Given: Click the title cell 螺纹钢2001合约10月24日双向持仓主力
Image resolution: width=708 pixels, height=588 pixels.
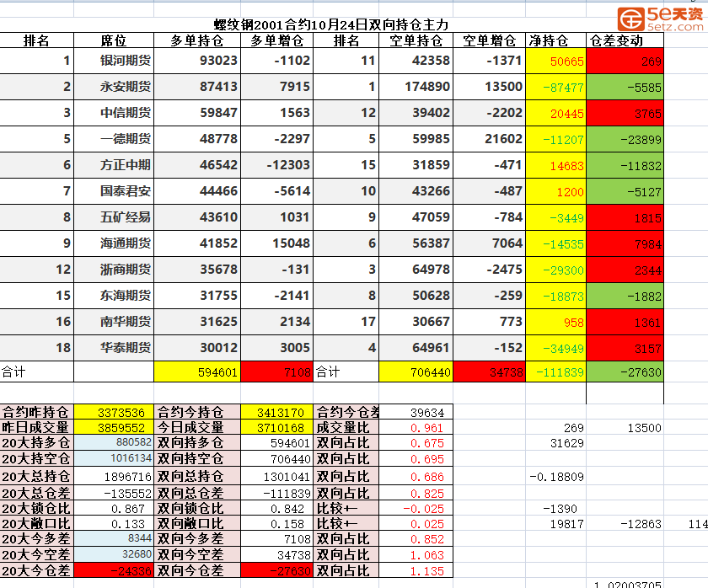Looking at the screenshot, I should pyautogui.click(x=331, y=24).
